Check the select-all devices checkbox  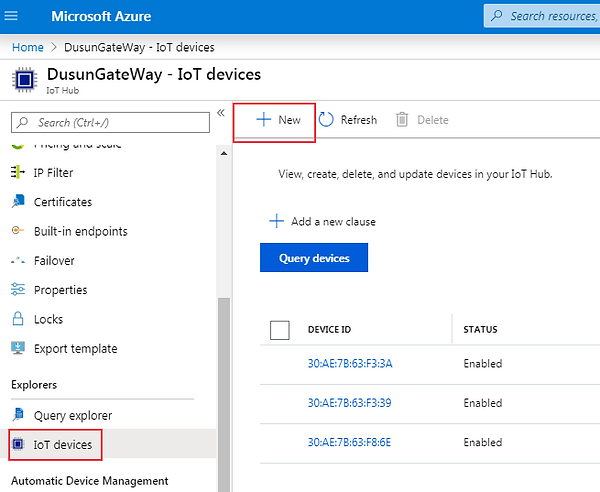coord(280,330)
